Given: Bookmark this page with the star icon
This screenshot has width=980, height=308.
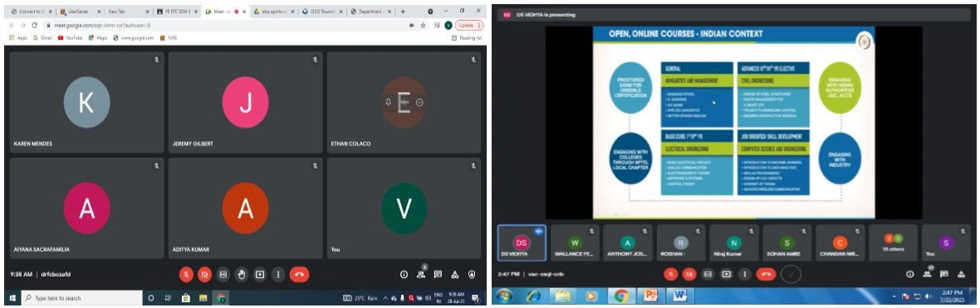Looking at the screenshot, I should click(423, 25).
